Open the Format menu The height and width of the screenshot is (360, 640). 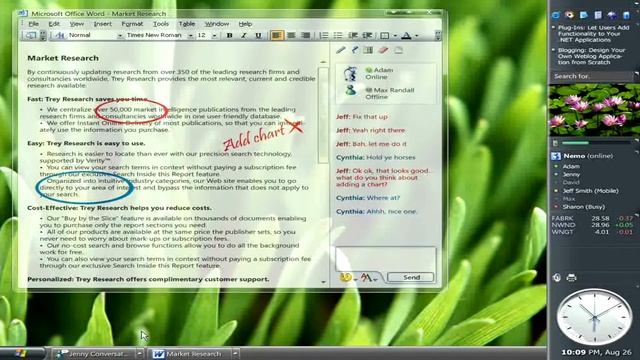[x=132, y=24]
